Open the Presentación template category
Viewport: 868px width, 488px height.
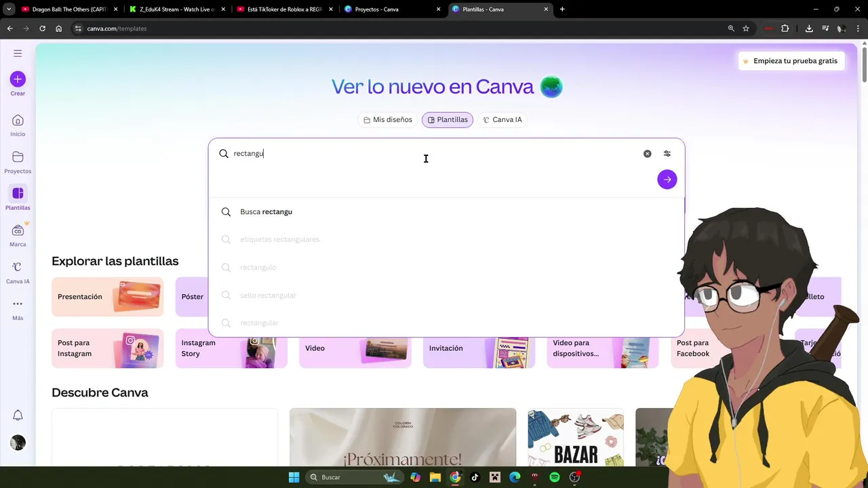(108, 297)
